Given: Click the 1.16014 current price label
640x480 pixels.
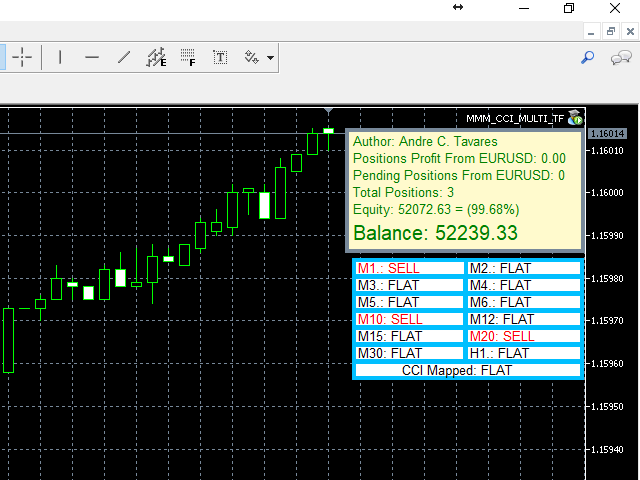Looking at the screenshot, I should pos(608,133).
